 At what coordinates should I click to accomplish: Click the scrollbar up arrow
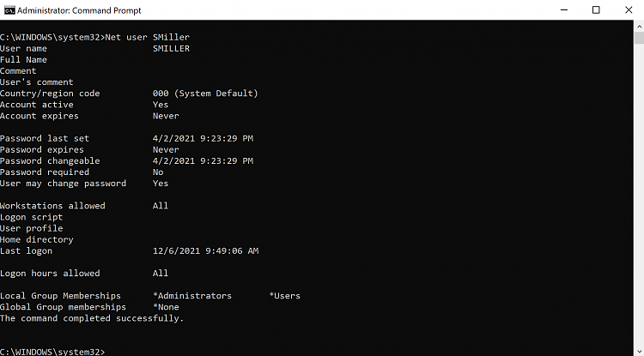(638, 26)
